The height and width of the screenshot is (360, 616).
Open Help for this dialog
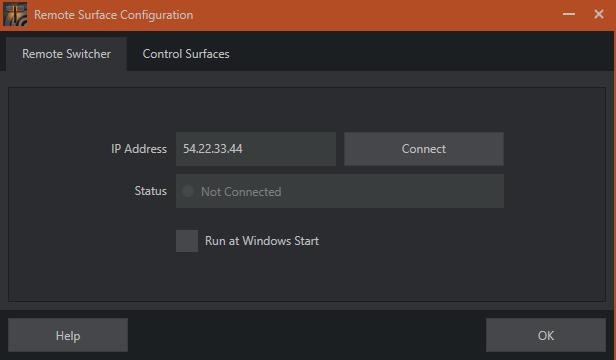pyautogui.click(x=68, y=335)
